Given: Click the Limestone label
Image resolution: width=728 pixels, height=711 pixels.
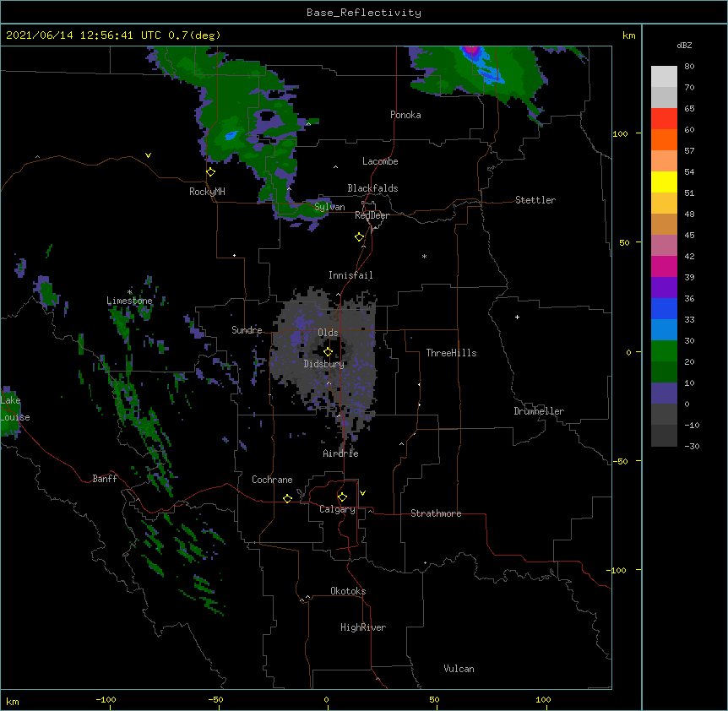Looking at the screenshot, I should click(129, 301).
